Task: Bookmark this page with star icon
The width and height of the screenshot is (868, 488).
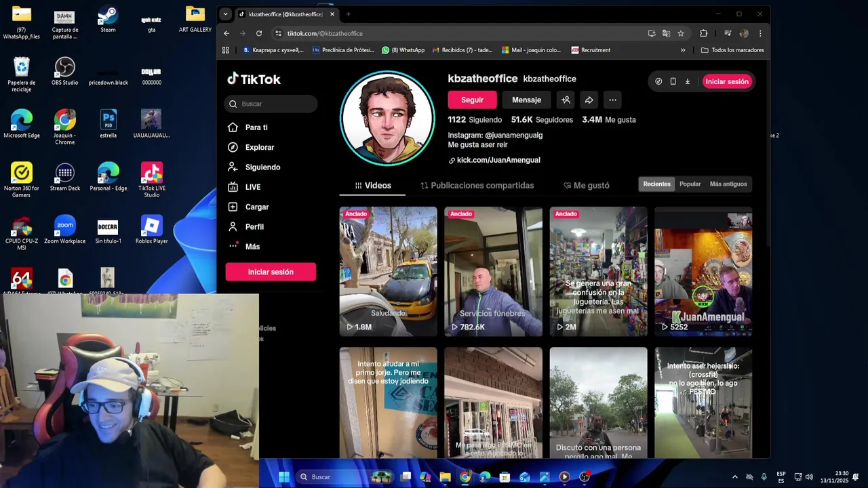Action: 681,33
